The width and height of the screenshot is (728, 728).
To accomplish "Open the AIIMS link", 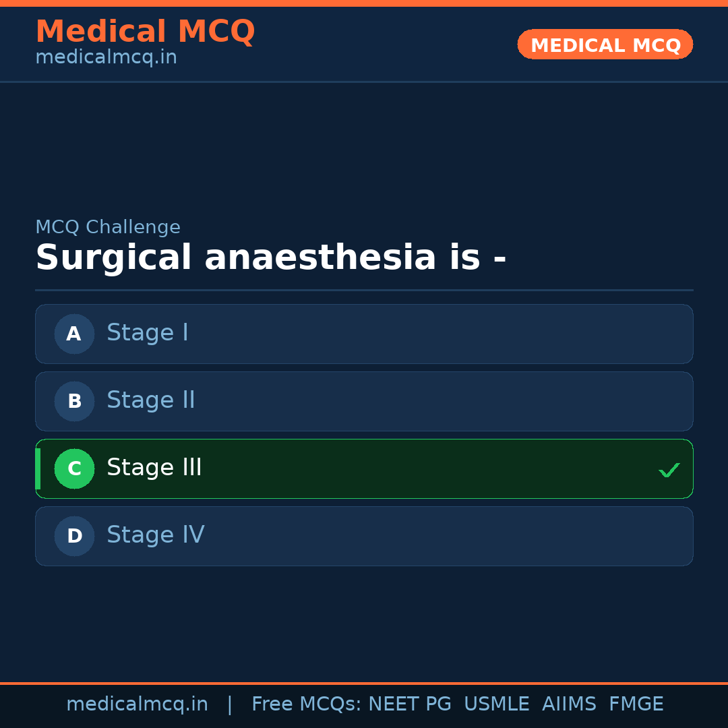I will [570, 704].
